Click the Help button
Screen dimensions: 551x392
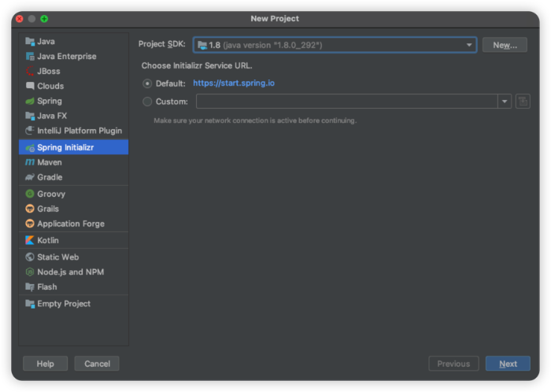tap(46, 364)
